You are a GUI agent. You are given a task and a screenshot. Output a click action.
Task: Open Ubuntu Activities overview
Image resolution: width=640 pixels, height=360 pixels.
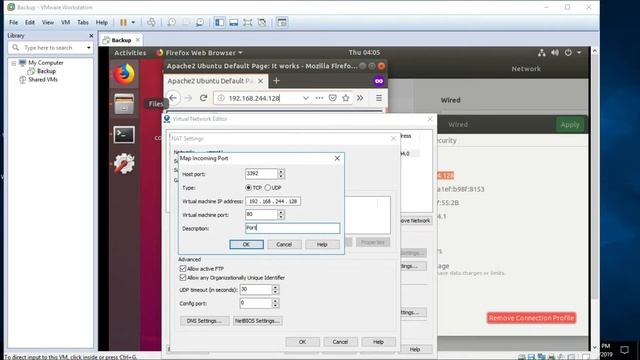pyautogui.click(x=130, y=53)
